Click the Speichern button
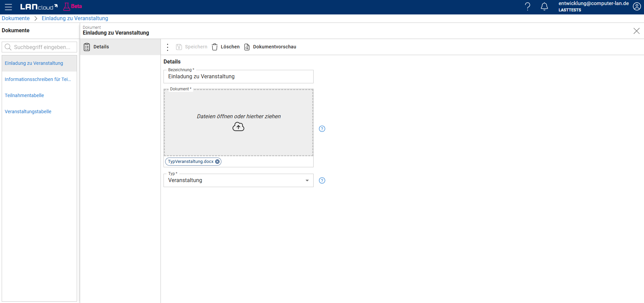The width and height of the screenshot is (644, 303). click(191, 47)
